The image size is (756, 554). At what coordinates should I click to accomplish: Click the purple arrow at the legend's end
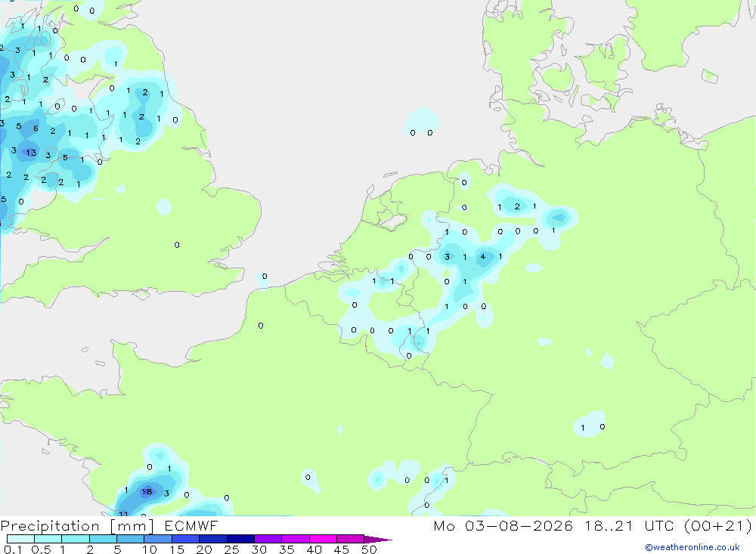(377, 540)
